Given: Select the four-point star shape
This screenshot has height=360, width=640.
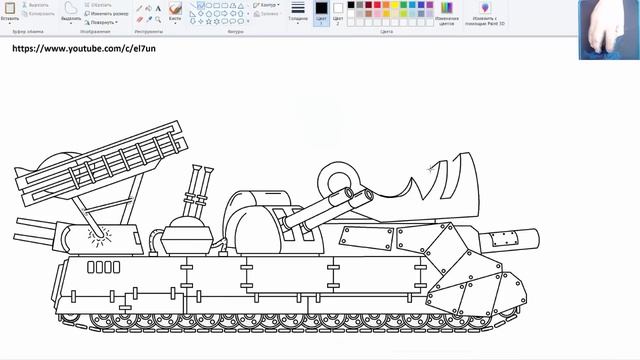Looking at the screenshot, I should click(x=200, y=21).
